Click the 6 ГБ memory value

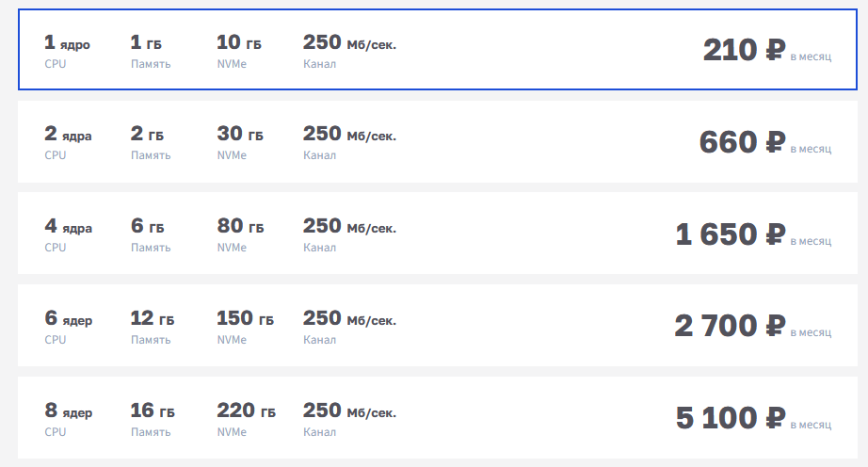[x=147, y=227]
